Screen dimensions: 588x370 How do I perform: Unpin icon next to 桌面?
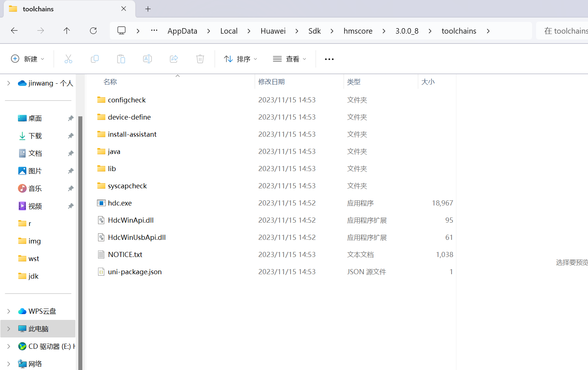pos(71,118)
